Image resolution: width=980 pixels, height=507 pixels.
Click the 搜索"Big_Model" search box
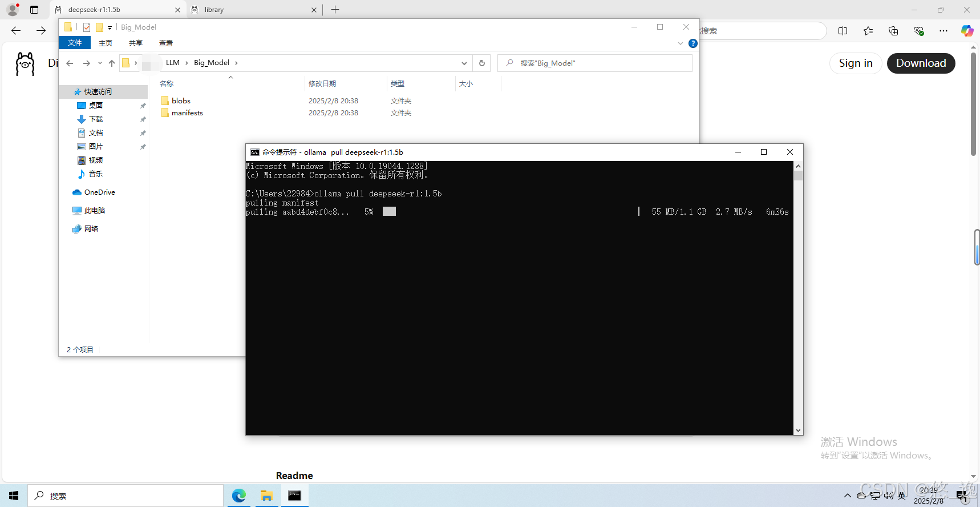[595, 63]
